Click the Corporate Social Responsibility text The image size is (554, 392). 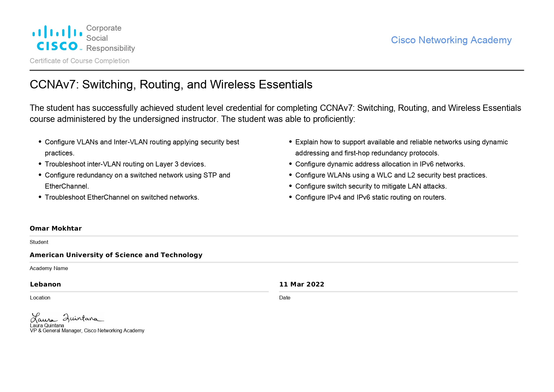pos(110,38)
